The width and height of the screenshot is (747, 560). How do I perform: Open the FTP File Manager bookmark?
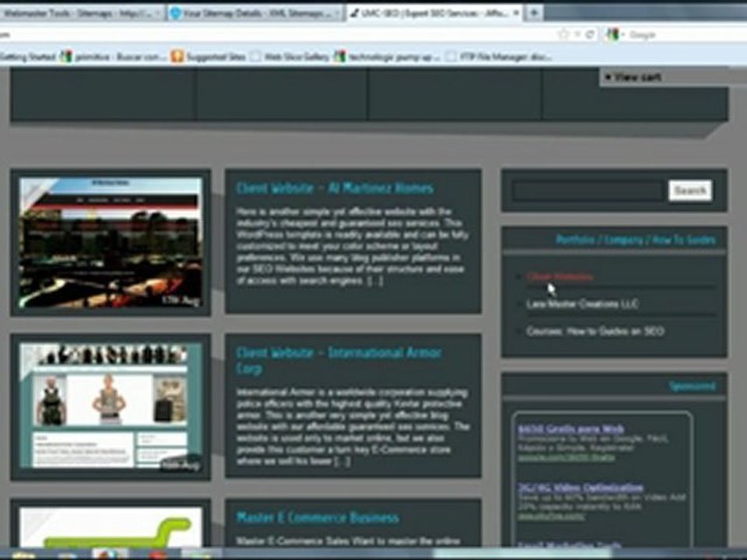[500, 57]
